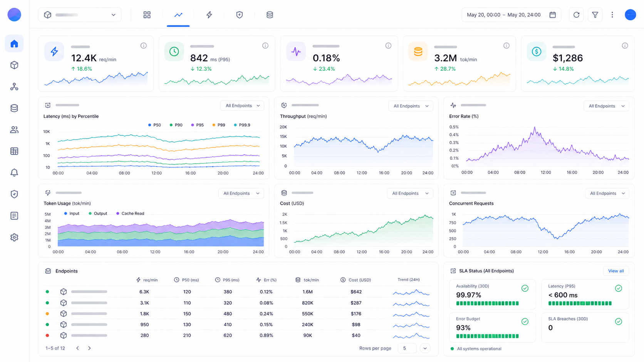Toggle the P90 legend series

click(176, 125)
